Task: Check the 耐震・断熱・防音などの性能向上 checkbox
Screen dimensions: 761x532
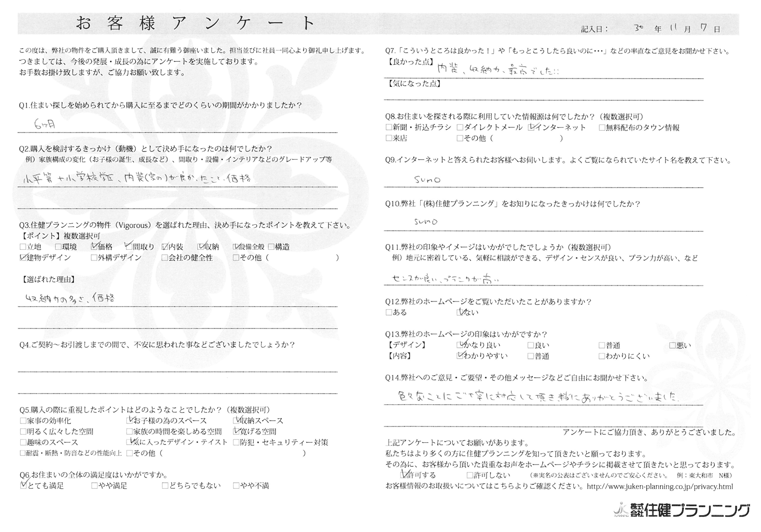Action: (22, 453)
